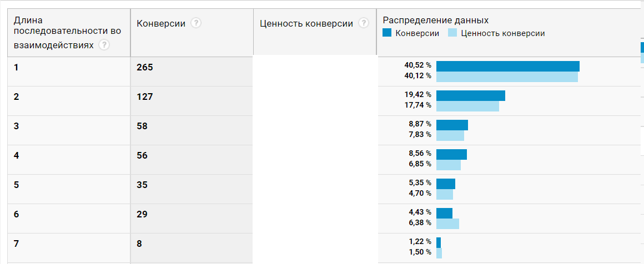Click sequence length row 7
This screenshot has height=264, width=644.
[16, 243]
